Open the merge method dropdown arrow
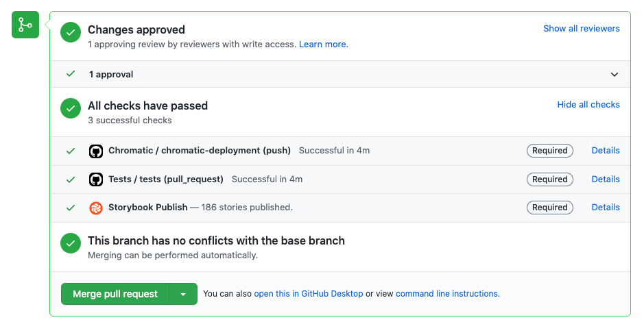Viewport: 644px width, 324px height. coord(183,295)
